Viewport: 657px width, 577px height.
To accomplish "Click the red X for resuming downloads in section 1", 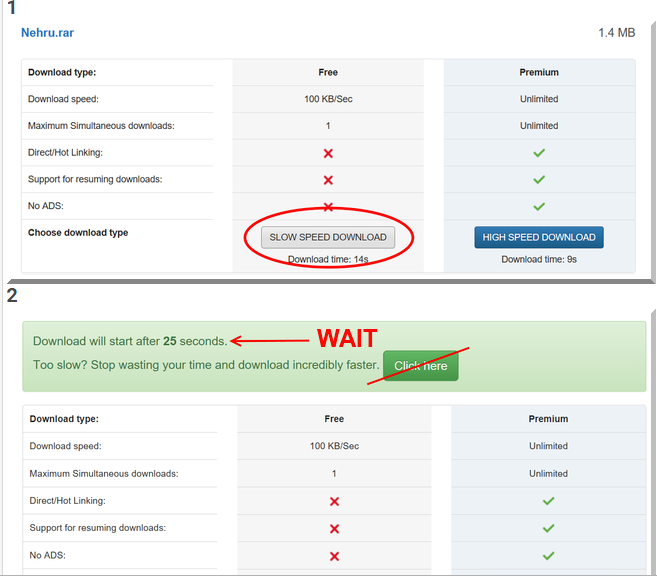I will pyautogui.click(x=328, y=180).
